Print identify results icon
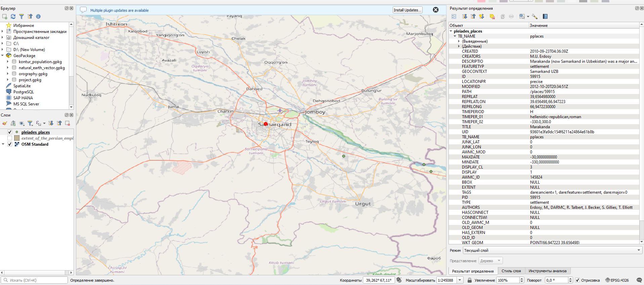644x285 pixels. tap(511, 16)
